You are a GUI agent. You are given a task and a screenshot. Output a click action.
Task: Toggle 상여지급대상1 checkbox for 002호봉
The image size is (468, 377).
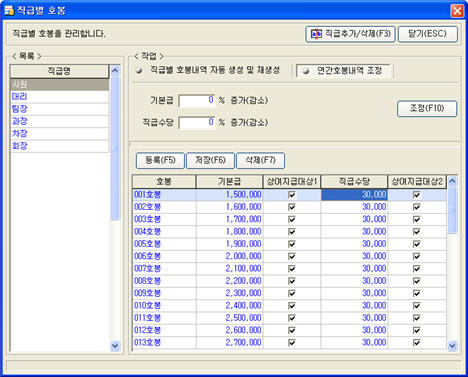[x=292, y=207]
